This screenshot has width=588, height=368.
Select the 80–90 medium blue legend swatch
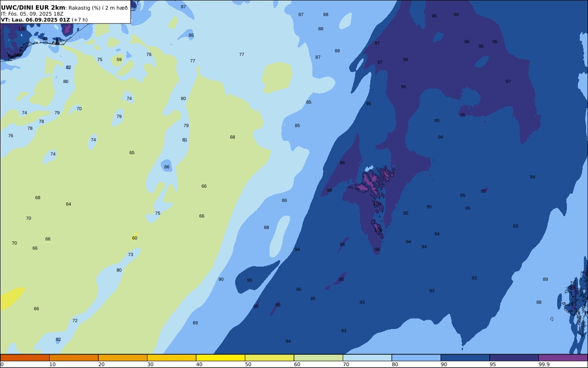pos(416,357)
